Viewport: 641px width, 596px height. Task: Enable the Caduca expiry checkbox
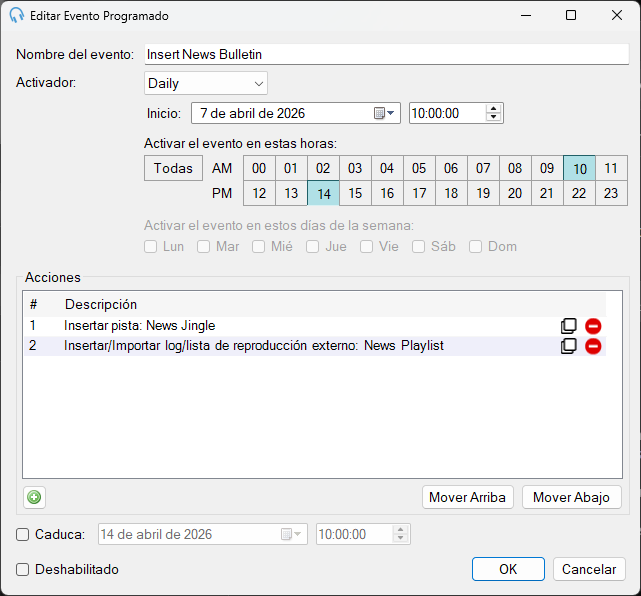22,534
